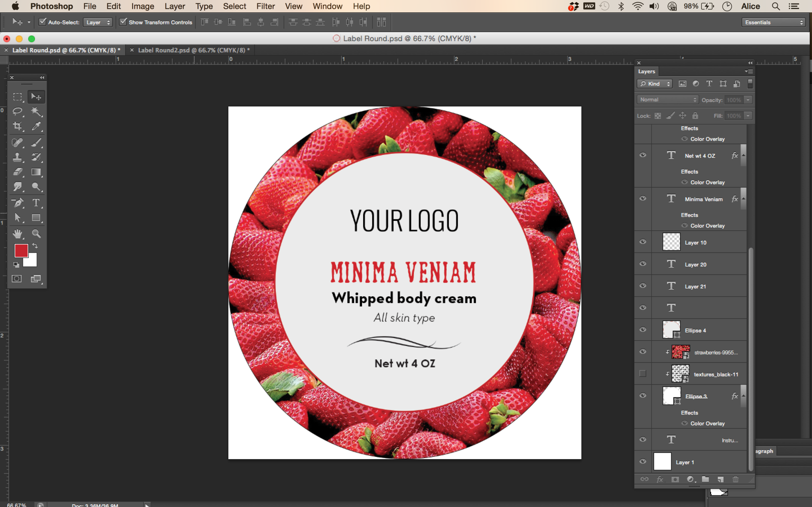Image resolution: width=812 pixels, height=507 pixels.
Task: Switch to Label Round2.psd tab
Action: coord(193,50)
